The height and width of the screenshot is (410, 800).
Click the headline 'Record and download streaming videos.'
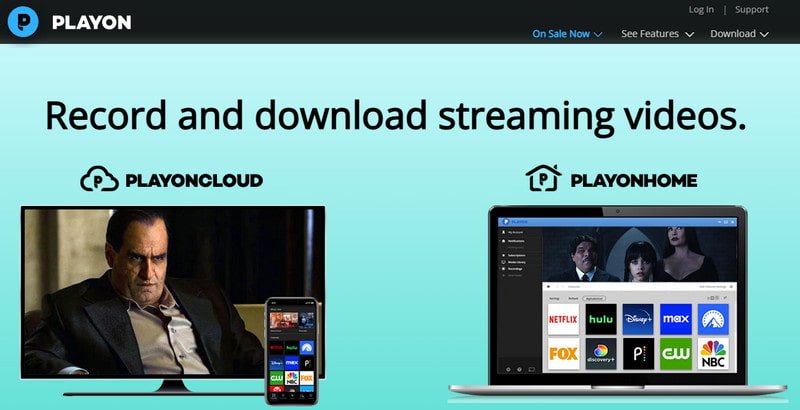pos(395,116)
